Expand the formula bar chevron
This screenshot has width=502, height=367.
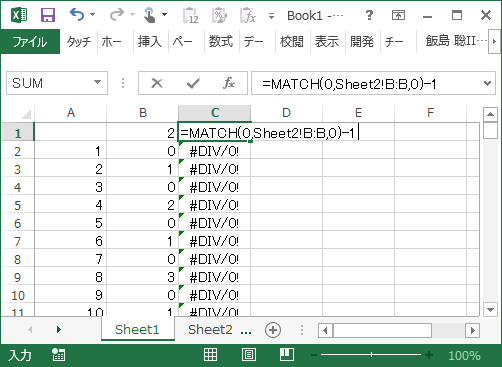click(488, 83)
